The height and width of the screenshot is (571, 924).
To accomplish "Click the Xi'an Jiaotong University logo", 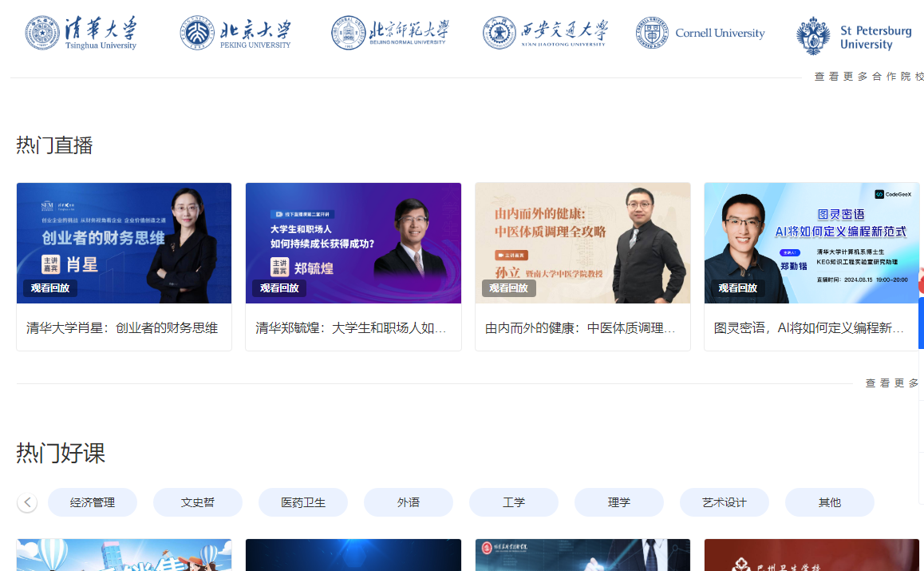I will 545,34.
